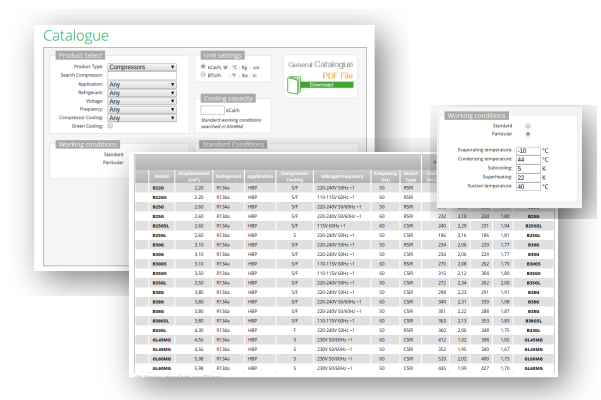Click the Displacement (cm³) column header

pyautogui.click(x=194, y=176)
